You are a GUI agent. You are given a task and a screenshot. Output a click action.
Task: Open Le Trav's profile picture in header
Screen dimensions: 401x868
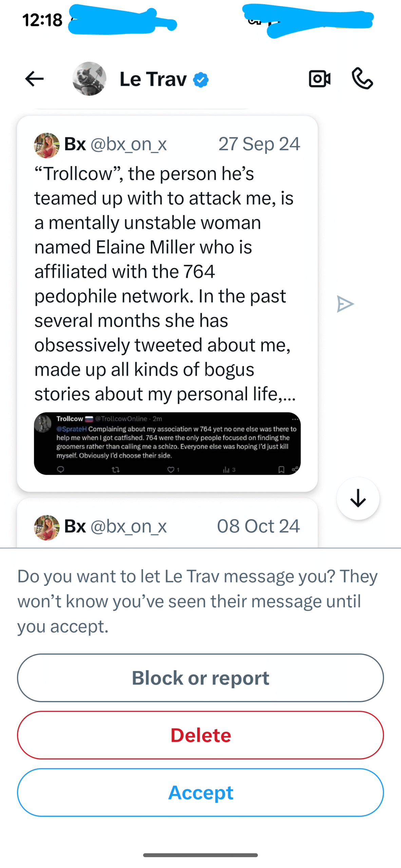click(x=89, y=79)
